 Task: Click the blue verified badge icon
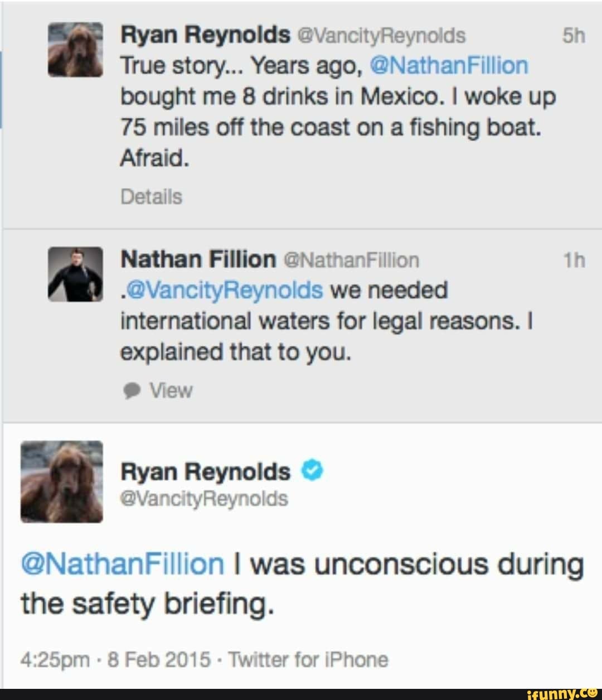(x=313, y=471)
